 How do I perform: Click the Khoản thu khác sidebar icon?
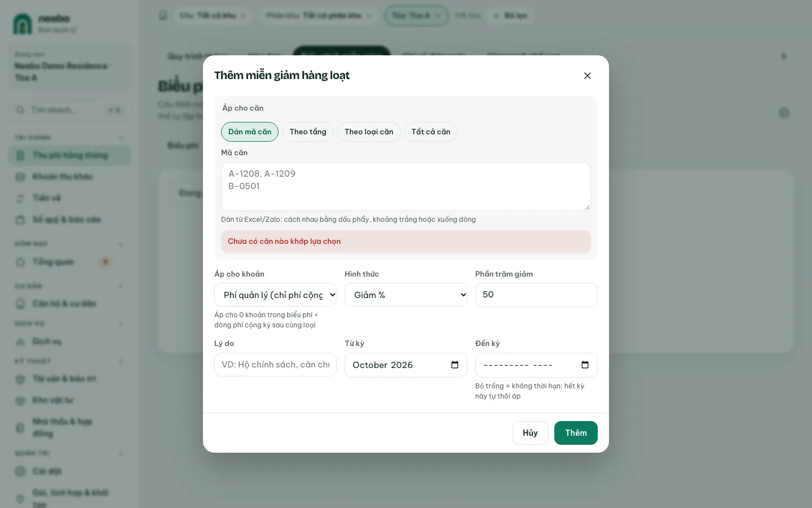pyautogui.click(x=21, y=177)
